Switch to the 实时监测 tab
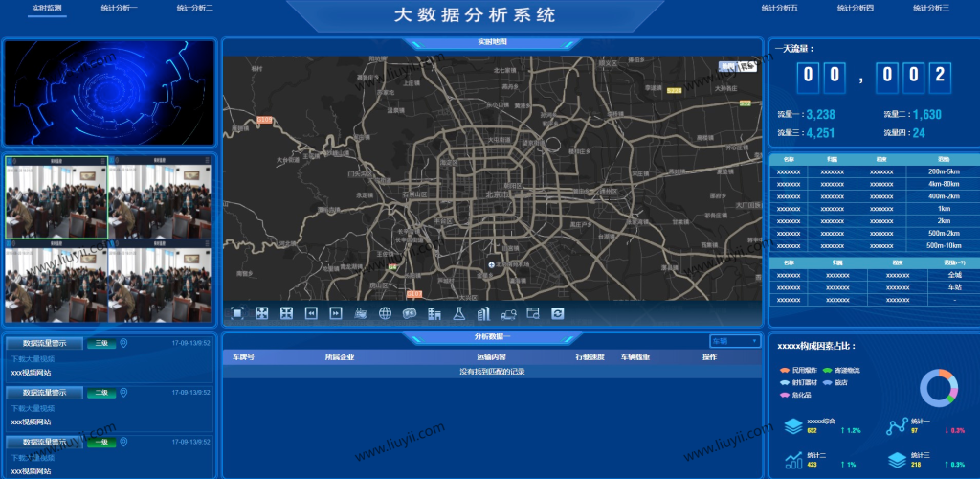The image size is (980, 479). [x=48, y=8]
